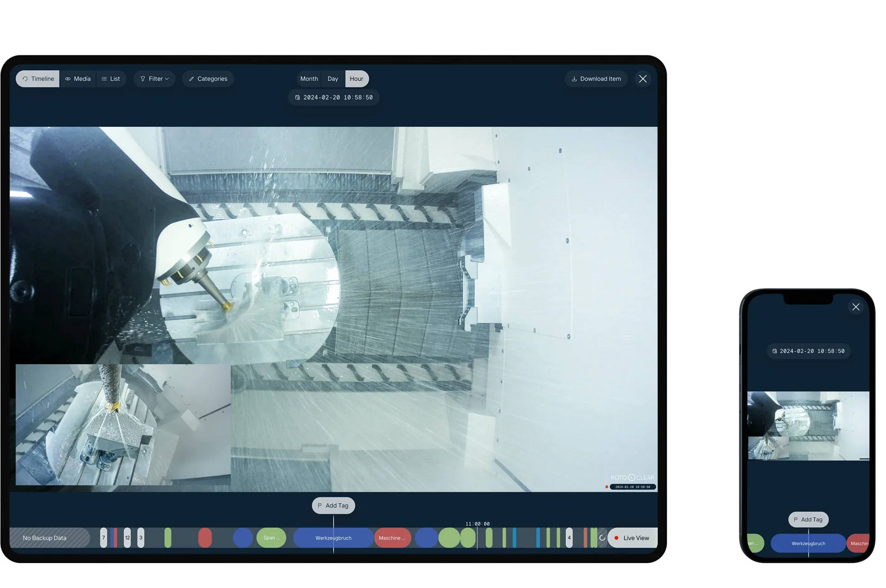Click the pencil icon in Categories
This screenshot has width=886, height=588.
(x=191, y=79)
